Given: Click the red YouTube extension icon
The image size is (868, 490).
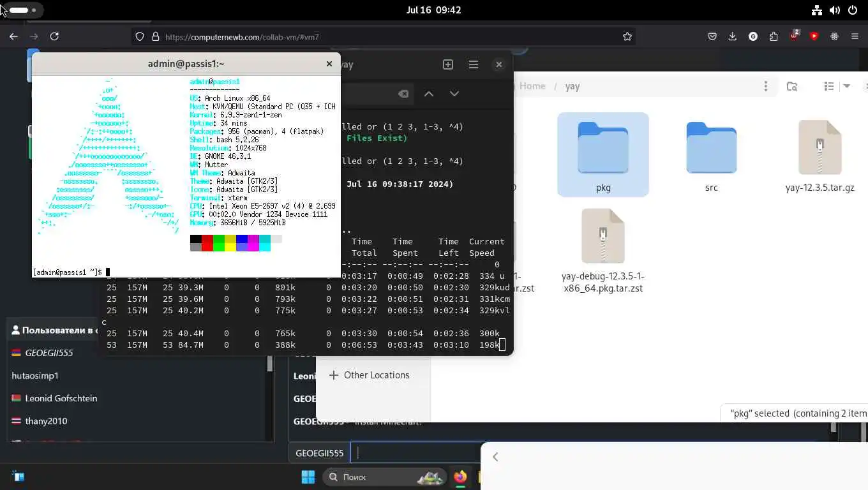Looking at the screenshot, I should coord(814,36).
